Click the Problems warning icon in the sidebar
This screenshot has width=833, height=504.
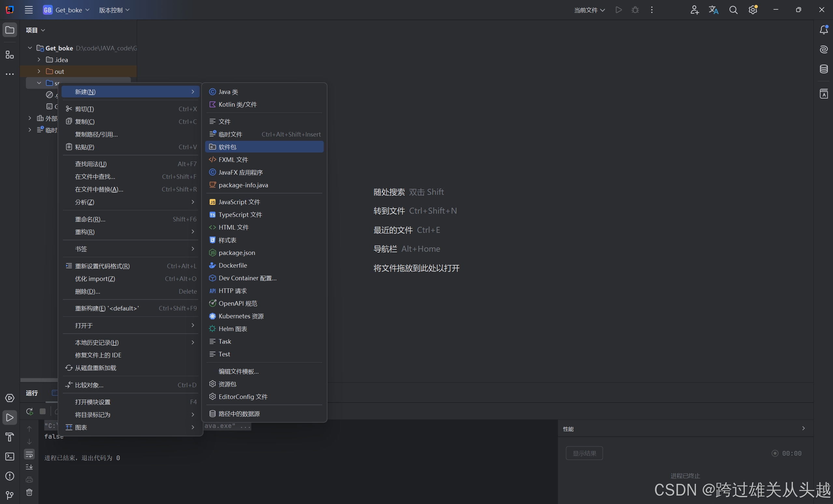(9, 476)
